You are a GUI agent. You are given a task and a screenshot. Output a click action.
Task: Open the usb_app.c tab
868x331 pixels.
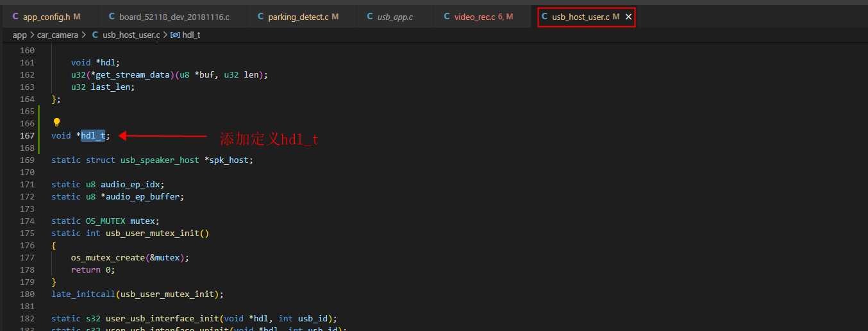point(395,17)
